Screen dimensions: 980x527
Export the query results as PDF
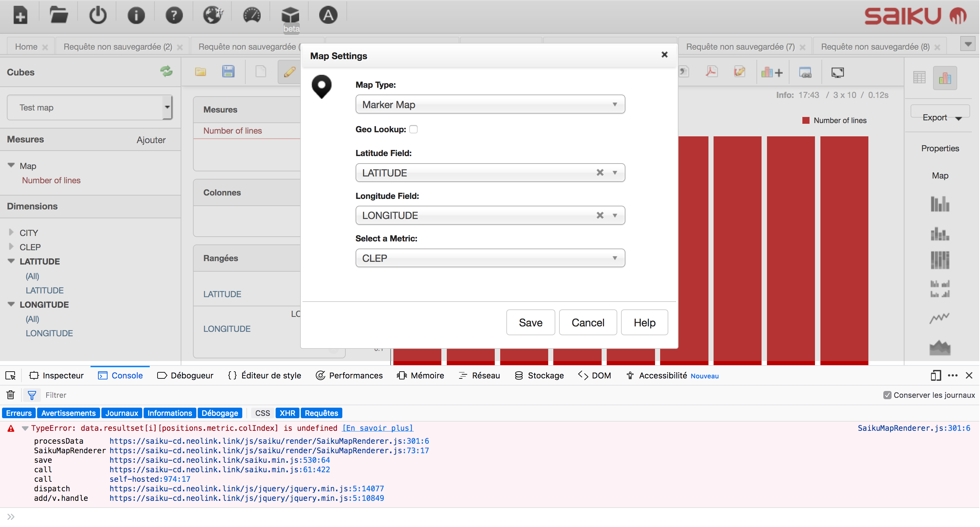(711, 71)
